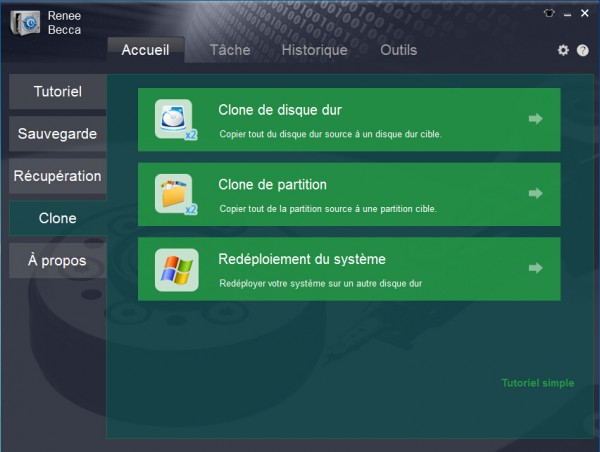The width and height of the screenshot is (600, 452).
Task: Click the Renee Becca safe logo icon
Action: (x=25, y=23)
